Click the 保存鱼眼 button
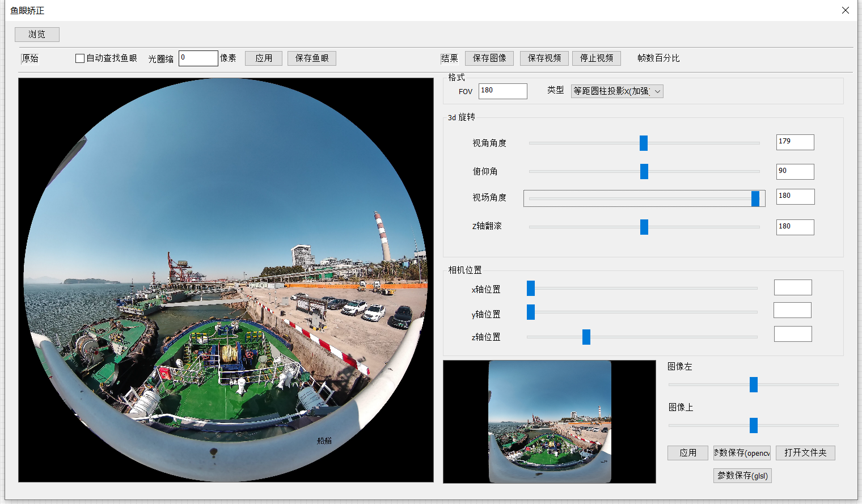The height and width of the screenshot is (504, 862). pyautogui.click(x=312, y=58)
